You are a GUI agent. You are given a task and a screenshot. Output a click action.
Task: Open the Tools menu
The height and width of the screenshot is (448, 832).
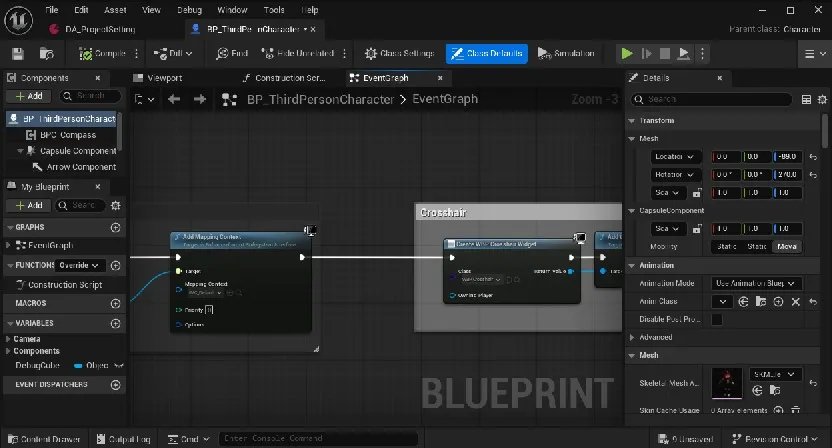pyautogui.click(x=274, y=10)
